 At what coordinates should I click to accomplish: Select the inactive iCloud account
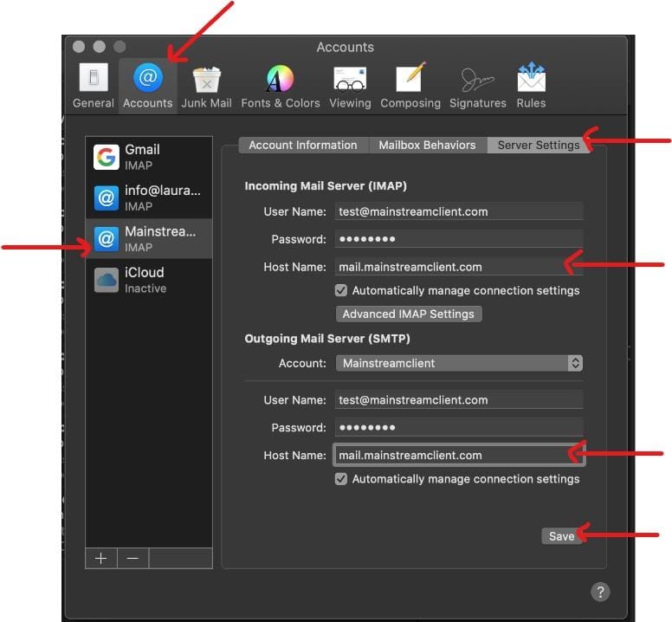[x=149, y=280]
